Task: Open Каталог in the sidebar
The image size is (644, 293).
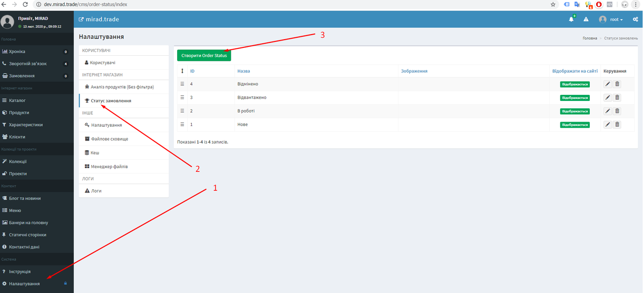Action: point(37,100)
